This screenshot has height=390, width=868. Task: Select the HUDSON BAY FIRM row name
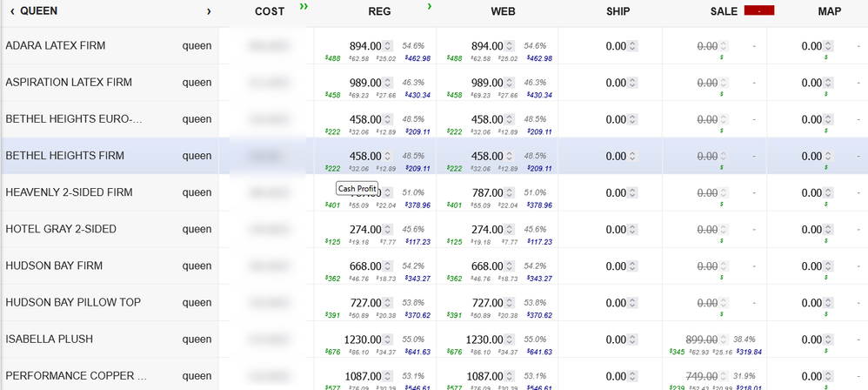[54, 266]
